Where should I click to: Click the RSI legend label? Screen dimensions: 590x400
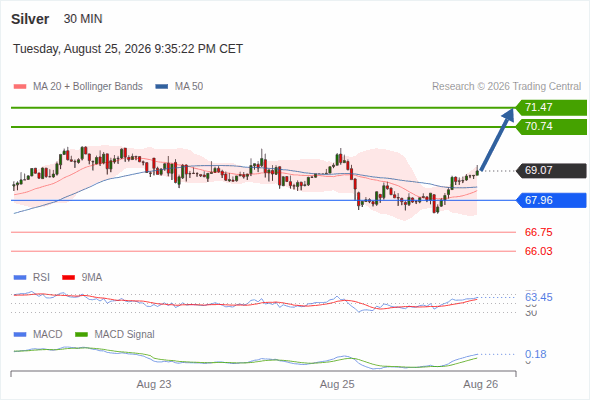tap(41, 278)
